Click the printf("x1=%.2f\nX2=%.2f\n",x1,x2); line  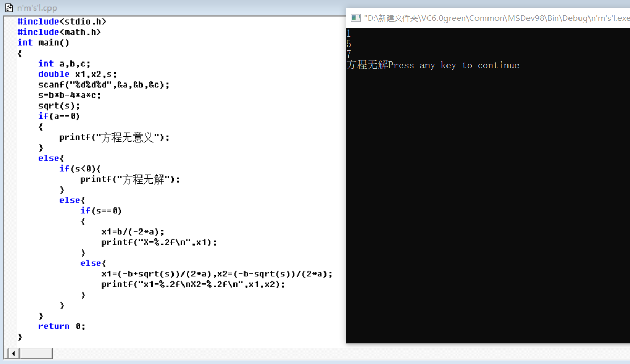[193, 284]
